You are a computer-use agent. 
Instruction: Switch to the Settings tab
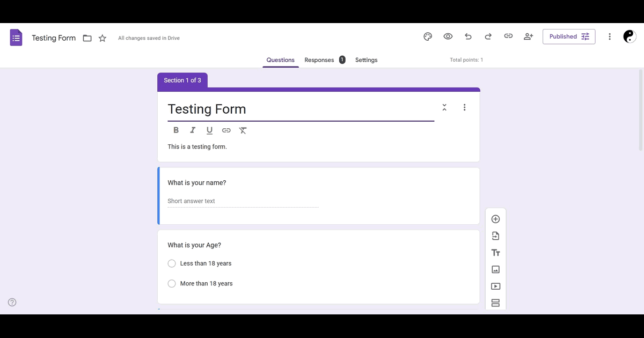(367, 60)
